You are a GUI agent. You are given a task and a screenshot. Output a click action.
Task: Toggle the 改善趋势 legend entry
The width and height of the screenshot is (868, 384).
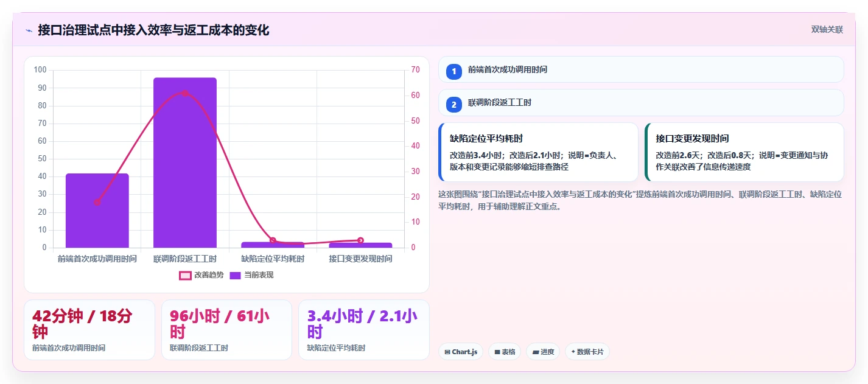[202, 275]
